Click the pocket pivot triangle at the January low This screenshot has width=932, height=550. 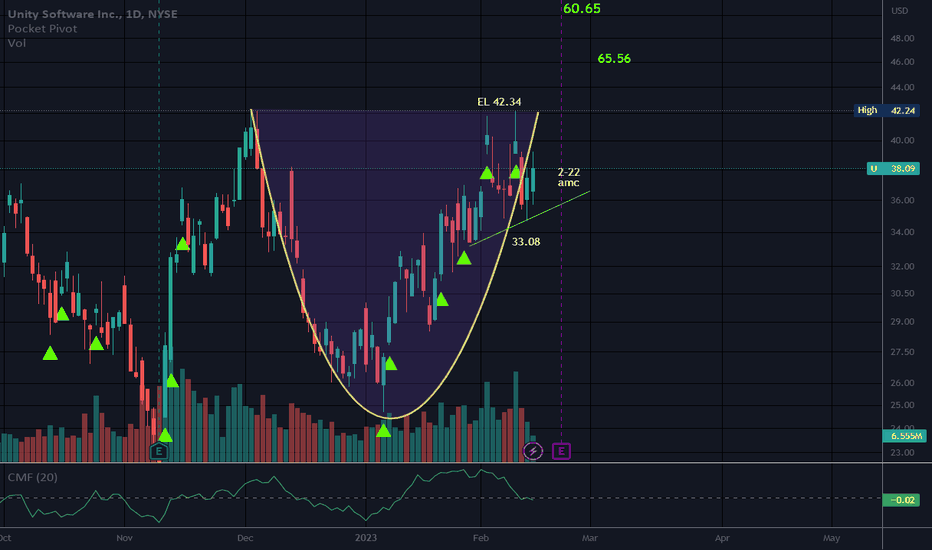click(383, 430)
